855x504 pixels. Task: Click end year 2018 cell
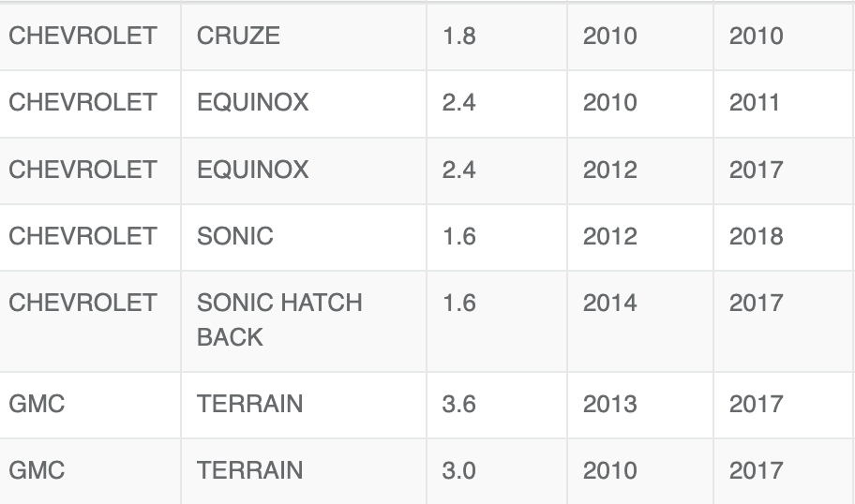784,237
